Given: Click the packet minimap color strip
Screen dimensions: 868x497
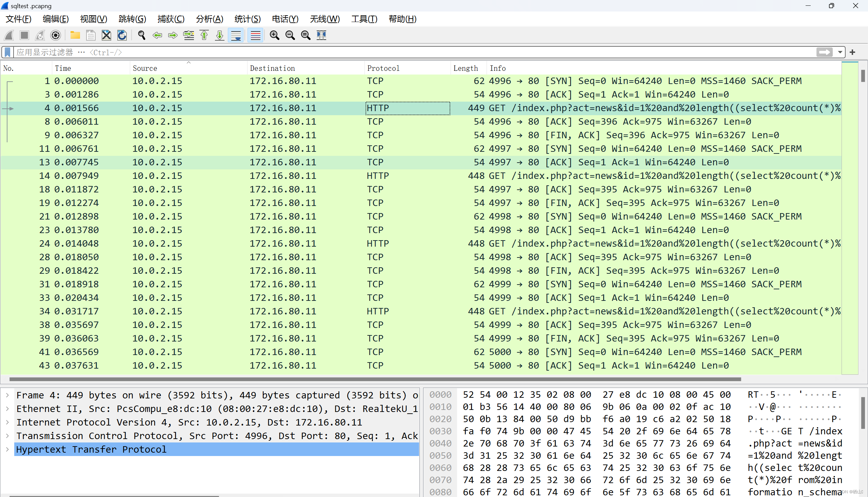Looking at the screenshot, I should point(850,219).
